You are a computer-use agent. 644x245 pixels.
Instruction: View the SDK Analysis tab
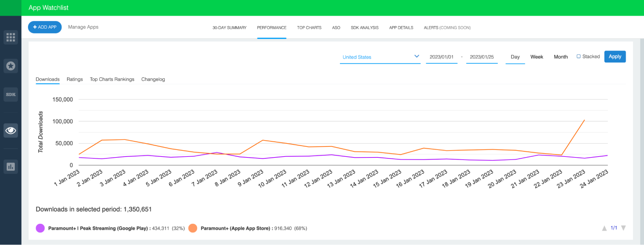point(365,28)
